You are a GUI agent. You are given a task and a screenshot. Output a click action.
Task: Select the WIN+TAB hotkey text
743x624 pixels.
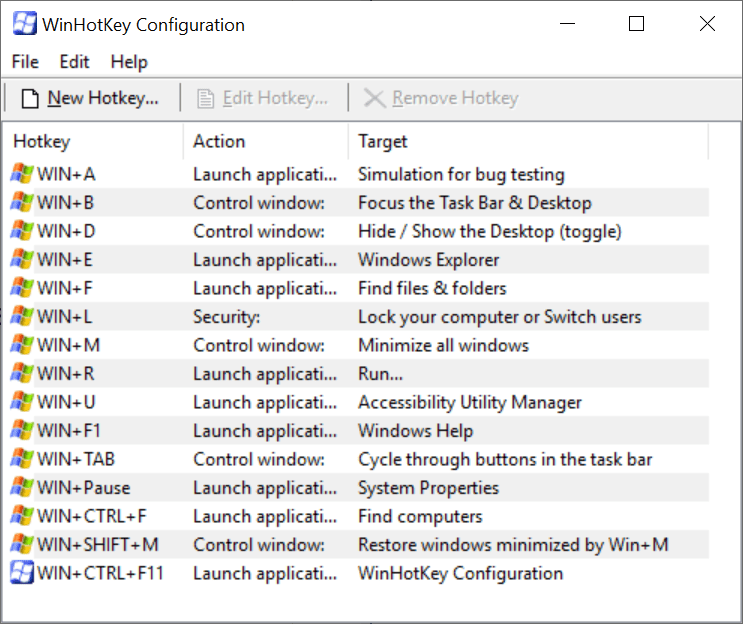coord(76,459)
